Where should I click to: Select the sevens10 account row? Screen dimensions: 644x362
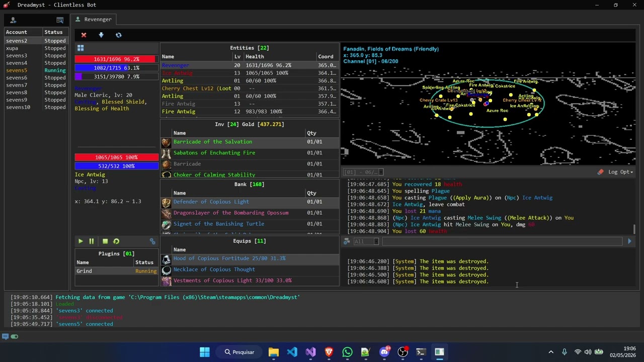36,107
